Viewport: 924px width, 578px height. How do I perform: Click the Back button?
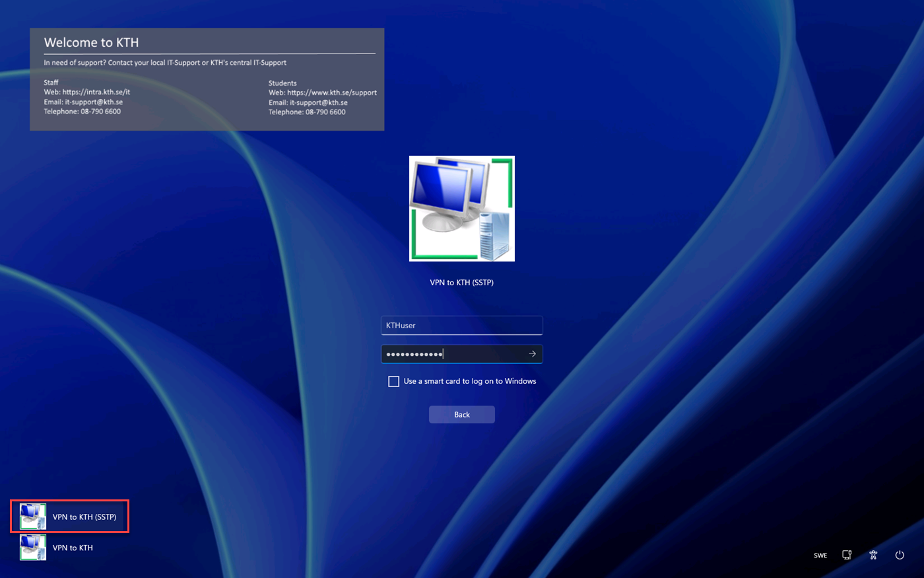(462, 414)
